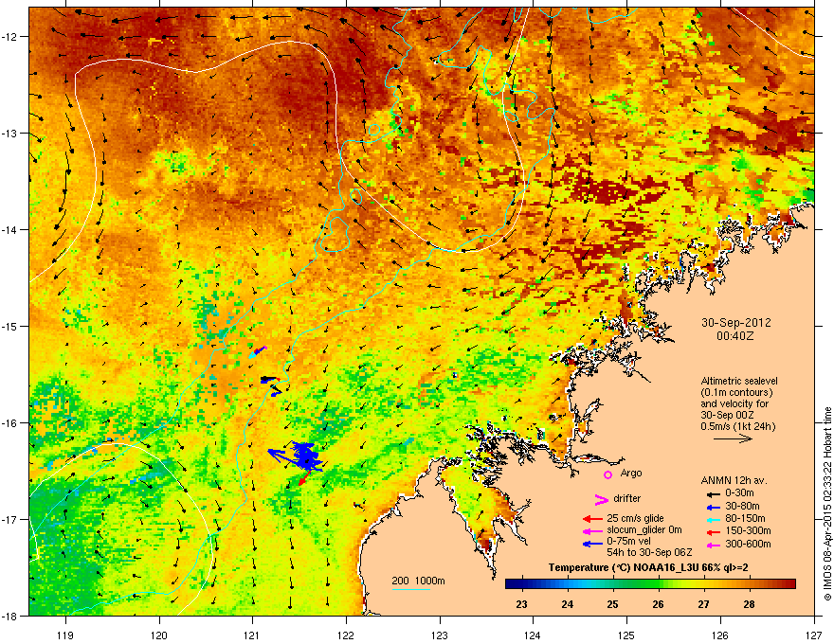Click the cyan line under '200 1000m'

click(410, 589)
